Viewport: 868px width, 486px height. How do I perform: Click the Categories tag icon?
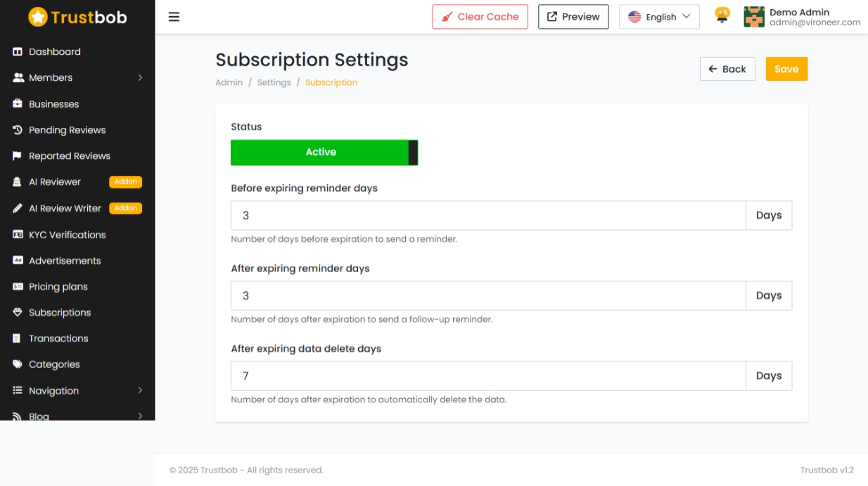coord(18,364)
